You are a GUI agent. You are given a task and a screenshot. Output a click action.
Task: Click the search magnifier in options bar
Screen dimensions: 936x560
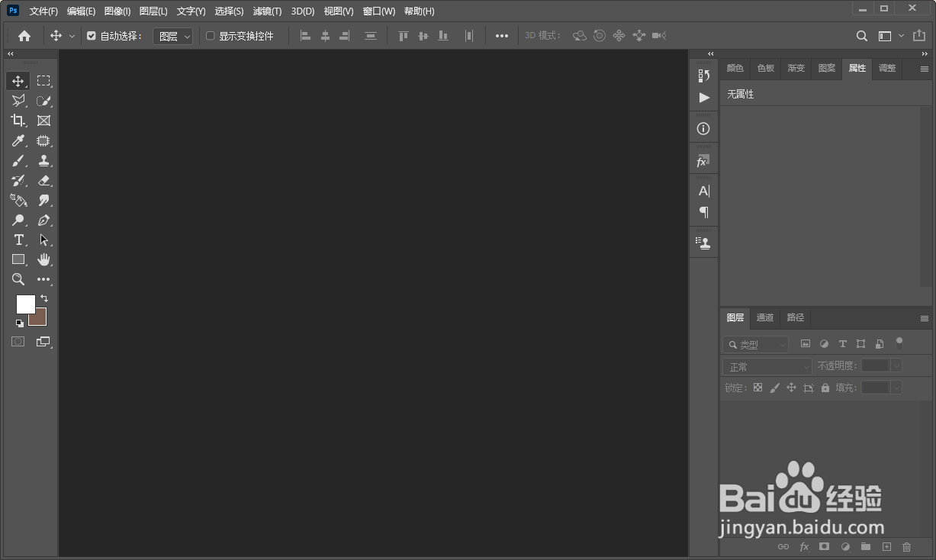(x=861, y=36)
